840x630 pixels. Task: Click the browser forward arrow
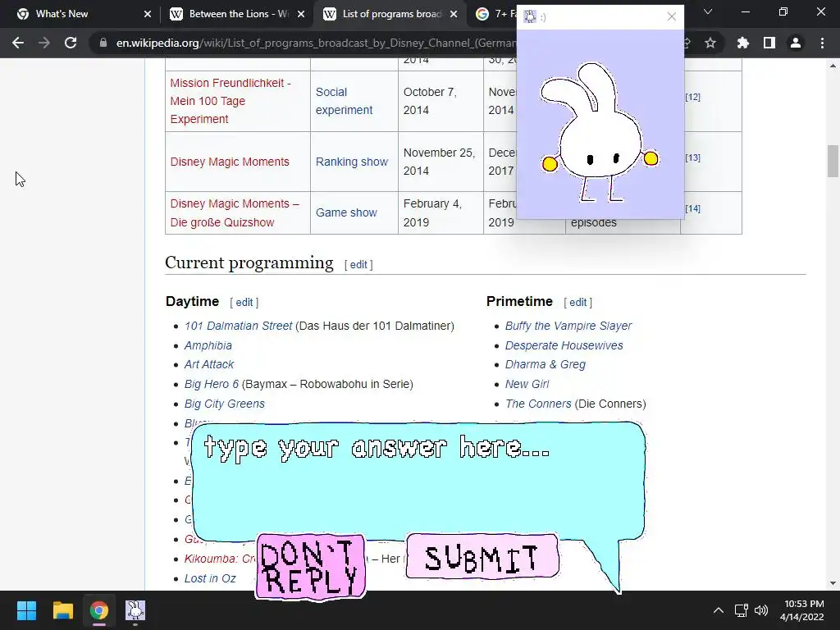coord(44,43)
